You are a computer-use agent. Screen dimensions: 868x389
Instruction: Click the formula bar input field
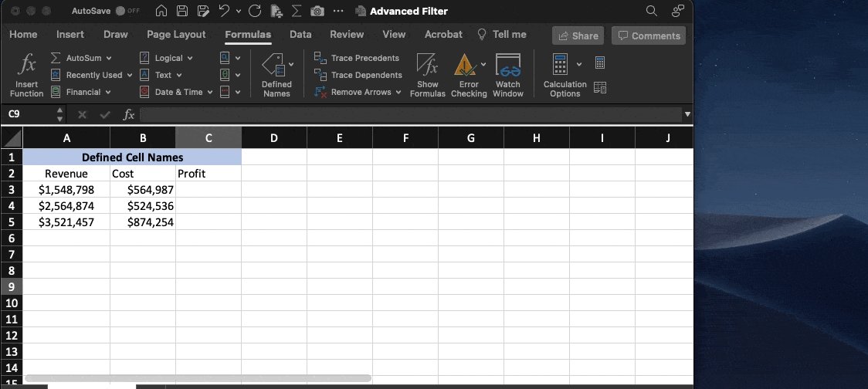pos(411,114)
